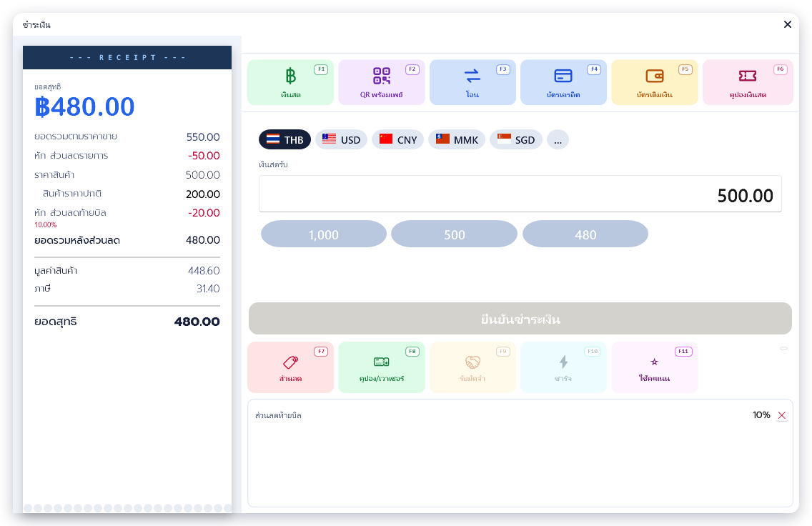This screenshot has height=526, width=812.
Task: Click the ฿480.00 net total on receipt
Action: click(x=84, y=106)
